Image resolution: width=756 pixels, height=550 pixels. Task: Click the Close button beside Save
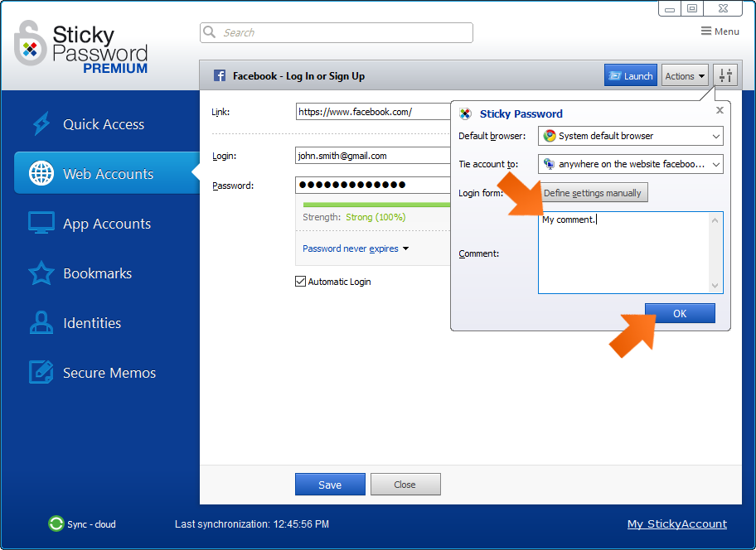[x=405, y=485]
